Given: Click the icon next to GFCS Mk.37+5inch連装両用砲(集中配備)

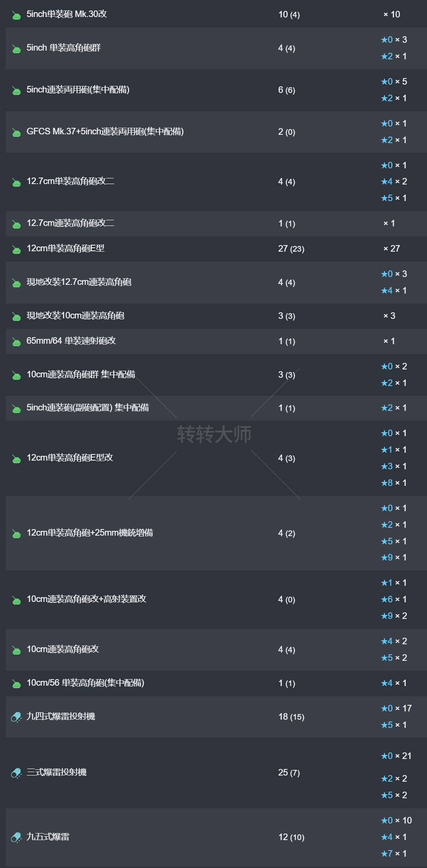Looking at the screenshot, I should point(16,133).
